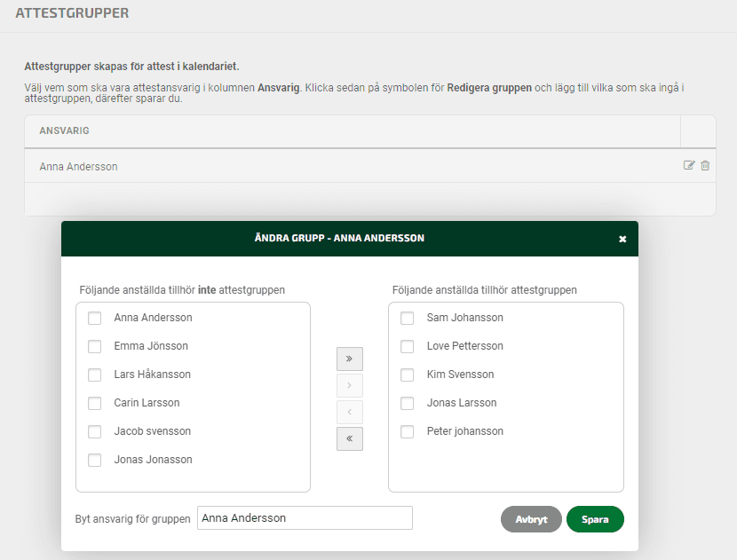Click the Jacob svensson name label
Screen dimensions: 737x560
coord(153,431)
